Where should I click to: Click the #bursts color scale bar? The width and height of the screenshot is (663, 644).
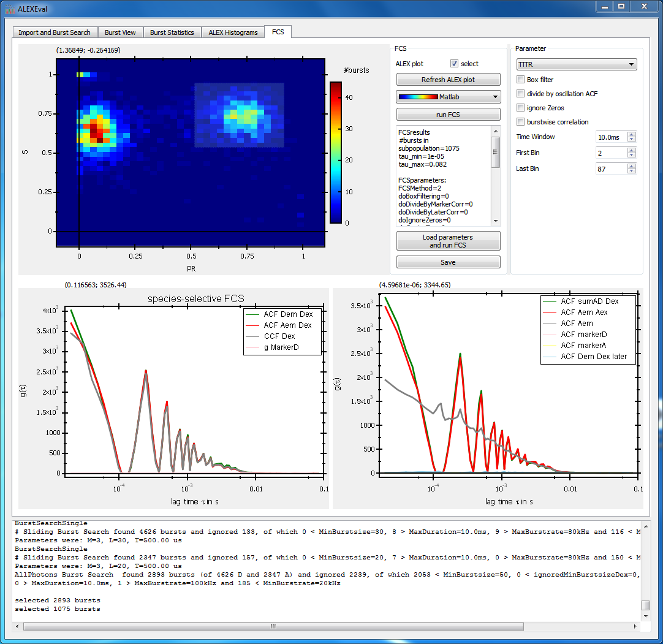[x=336, y=152]
